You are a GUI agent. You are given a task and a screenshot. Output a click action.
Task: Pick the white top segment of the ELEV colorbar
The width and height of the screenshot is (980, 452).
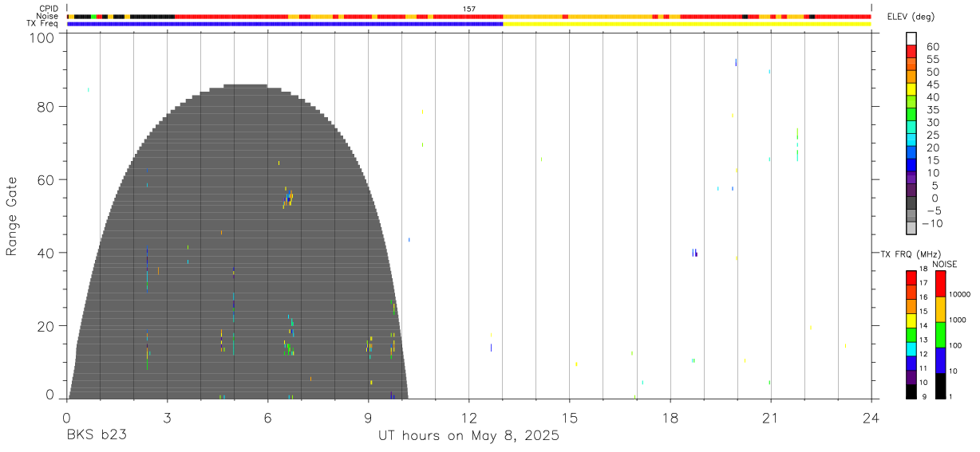pos(911,39)
